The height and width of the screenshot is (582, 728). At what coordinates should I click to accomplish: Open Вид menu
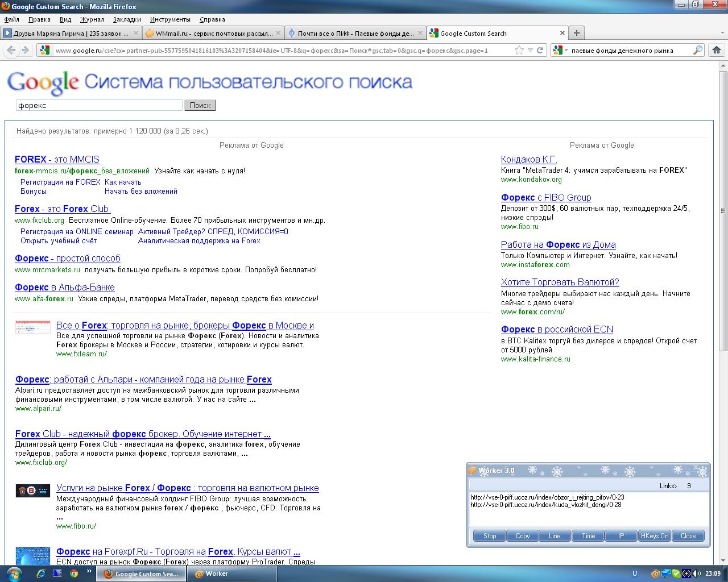65,19
